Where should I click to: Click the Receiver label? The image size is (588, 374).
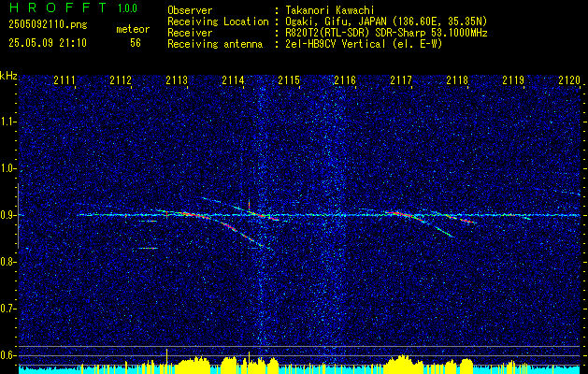190,33
